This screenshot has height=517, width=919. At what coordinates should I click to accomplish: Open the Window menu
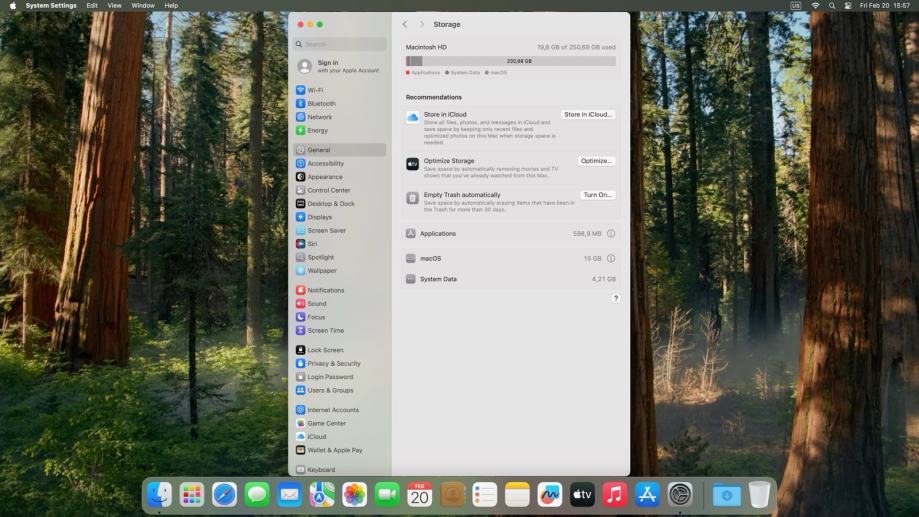pyautogui.click(x=143, y=5)
